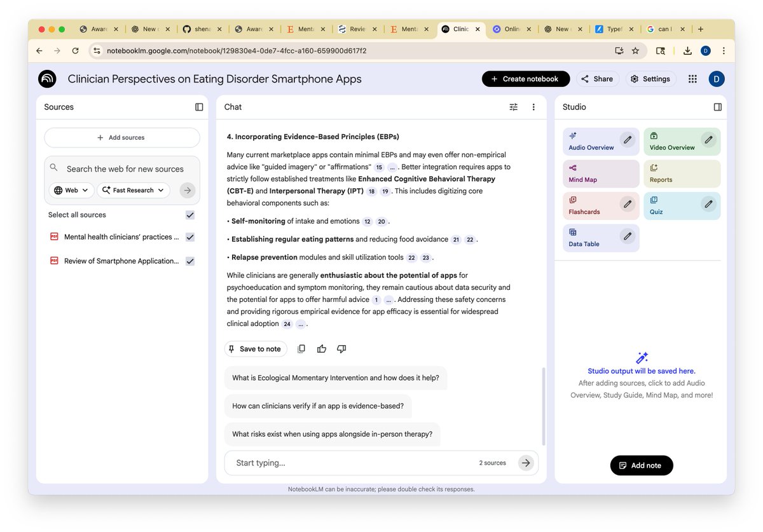Open citation 18 next to CBT-E
763x532 pixels.
click(x=372, y=191)
